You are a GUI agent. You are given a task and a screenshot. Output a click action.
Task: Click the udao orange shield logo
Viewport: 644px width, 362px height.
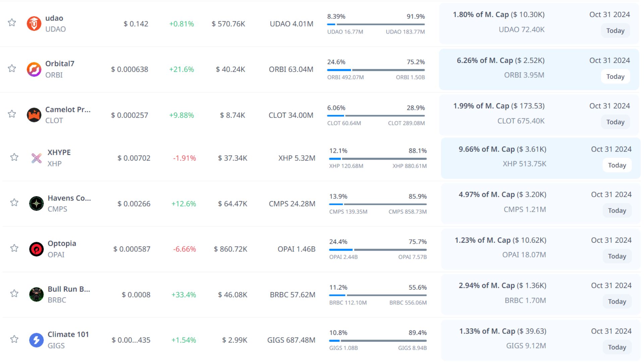34,23
